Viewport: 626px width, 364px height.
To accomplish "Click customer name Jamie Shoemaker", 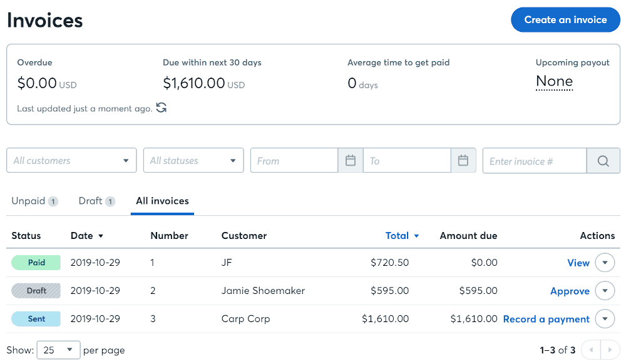I will click(263, 291).
